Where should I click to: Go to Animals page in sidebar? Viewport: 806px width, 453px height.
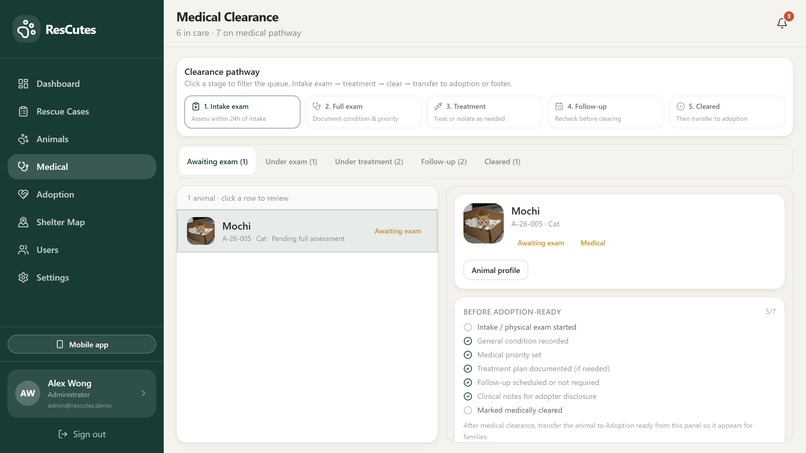coord(82,139)
